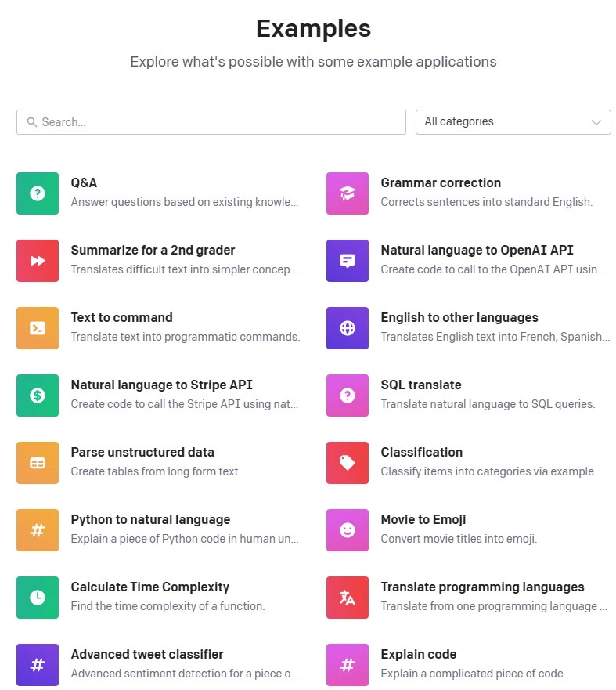This screenshot has height=690, width=616.
Task: Click the translate icon for Translate programming languages
Action: (348, 598)
